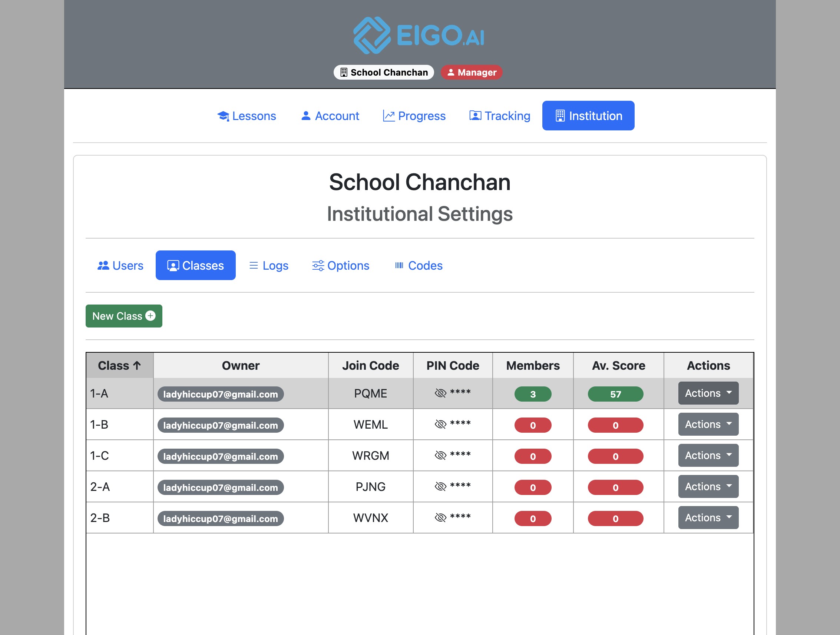Image resolution: width=840 pixels, height=635 pixels.
Task: Click the Options sliders icon
Action: click(318, 265)
